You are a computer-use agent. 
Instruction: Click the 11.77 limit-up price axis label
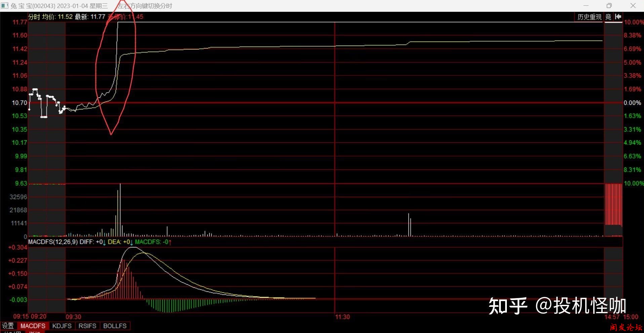point(19,22)
